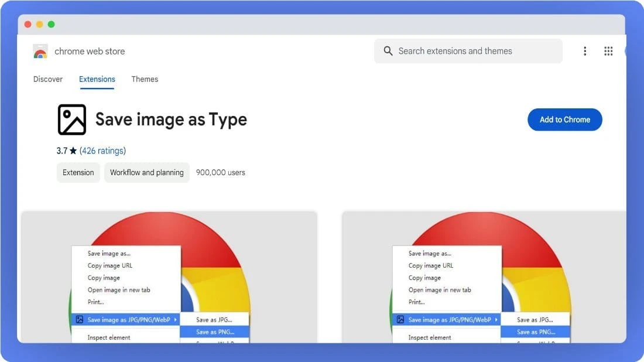The image size is (644, 362).
Task: Click the Add to Chrome button
Action: 565,119
